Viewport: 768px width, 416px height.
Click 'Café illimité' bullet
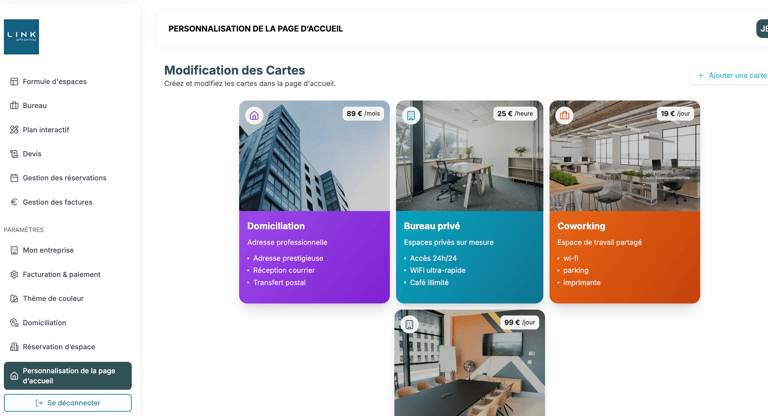(429, 283)
